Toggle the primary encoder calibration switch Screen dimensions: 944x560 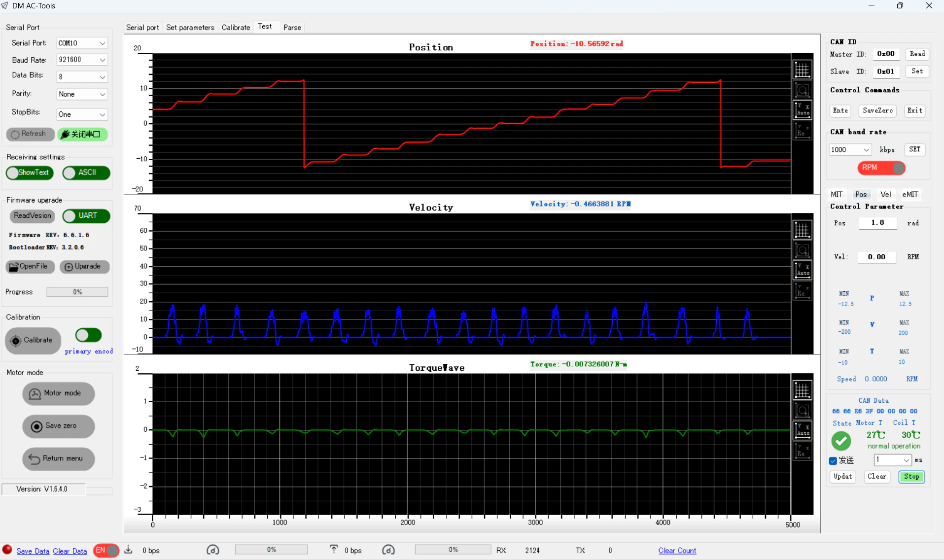88,335
